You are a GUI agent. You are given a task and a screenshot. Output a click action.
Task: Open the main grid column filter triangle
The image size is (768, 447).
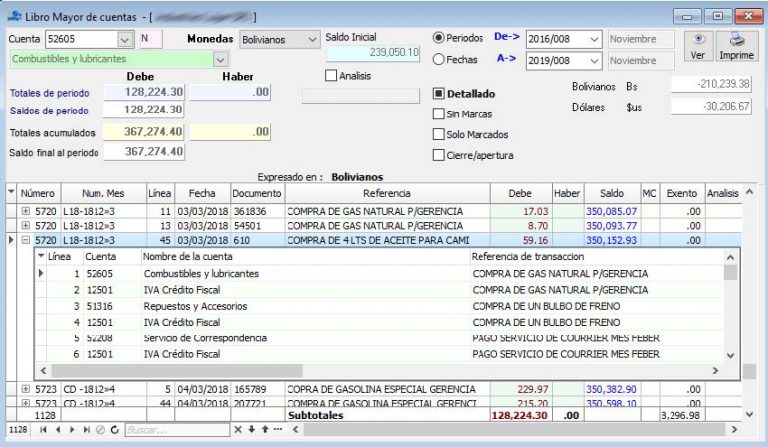pyautogui.click(x=11, y=193)
